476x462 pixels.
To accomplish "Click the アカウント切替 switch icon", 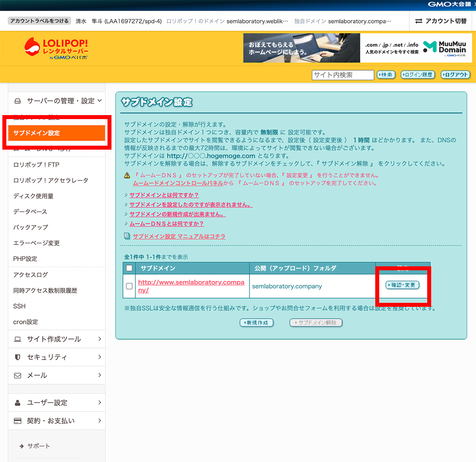I will (x=419, y=21).
